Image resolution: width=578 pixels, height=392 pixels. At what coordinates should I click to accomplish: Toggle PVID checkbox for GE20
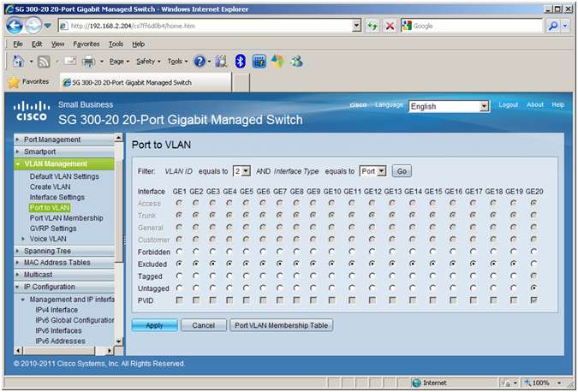[x=533, y=300]
